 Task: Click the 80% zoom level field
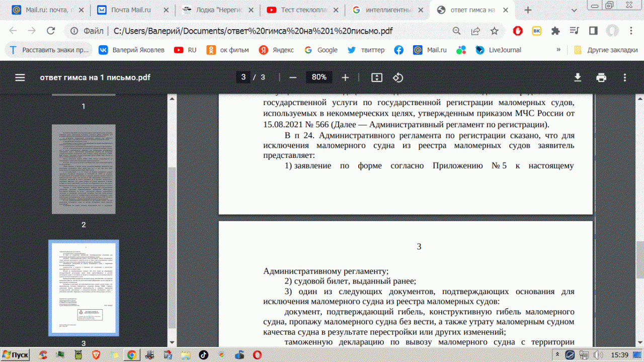pos(319,77)
